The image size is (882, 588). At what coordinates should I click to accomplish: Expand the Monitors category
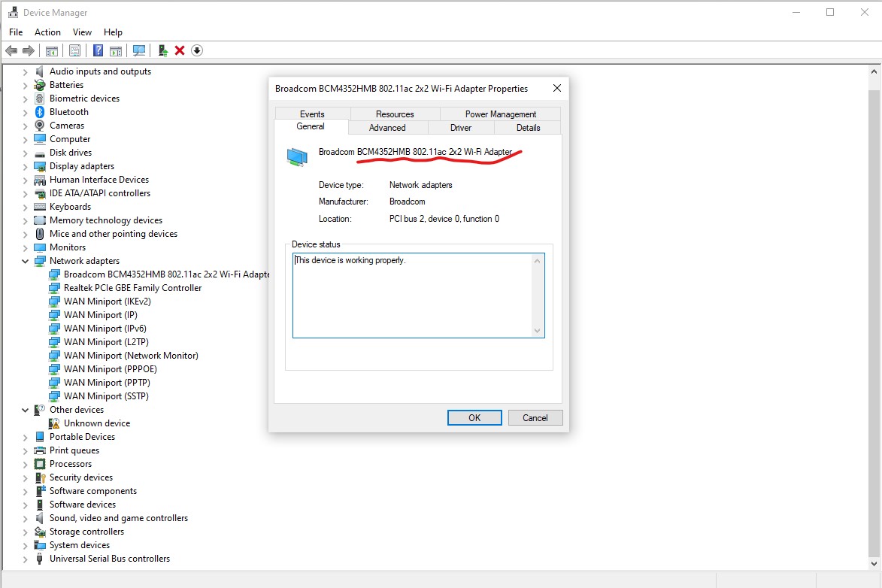(x=26, y=247)
